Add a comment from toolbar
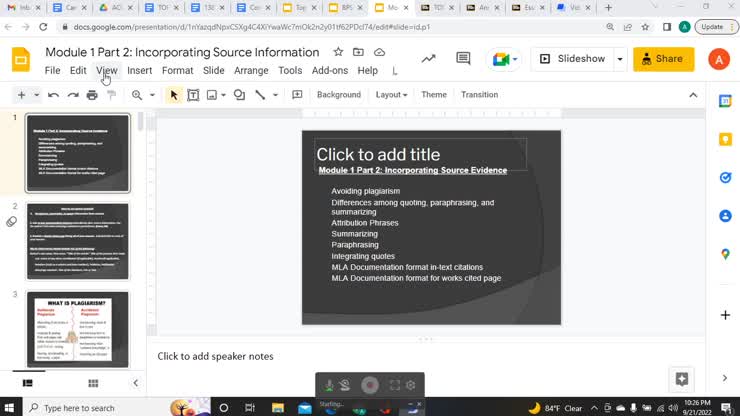Viewport: 740px width, 416px height. pyautogui.click(x=297, y=95)
